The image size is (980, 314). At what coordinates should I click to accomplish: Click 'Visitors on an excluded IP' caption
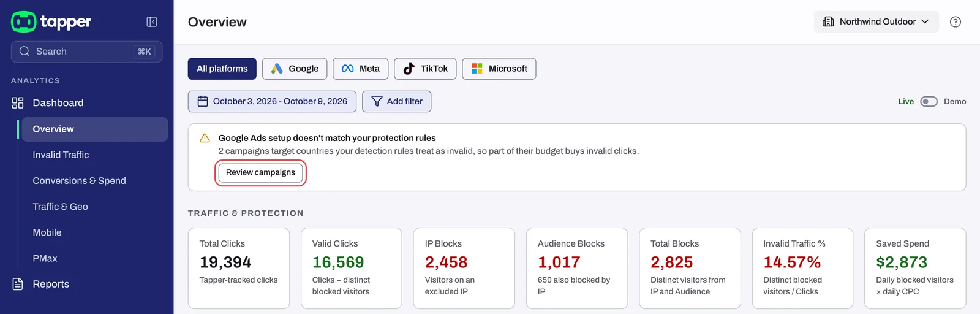tap(450, 286)
